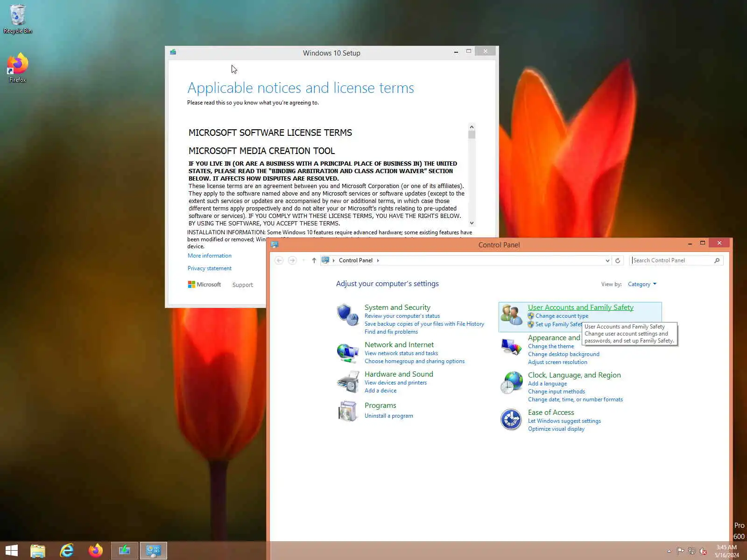Open More information link in Windows 10 Setup
This screenshot has width=747, height=560.
[210, 256]
